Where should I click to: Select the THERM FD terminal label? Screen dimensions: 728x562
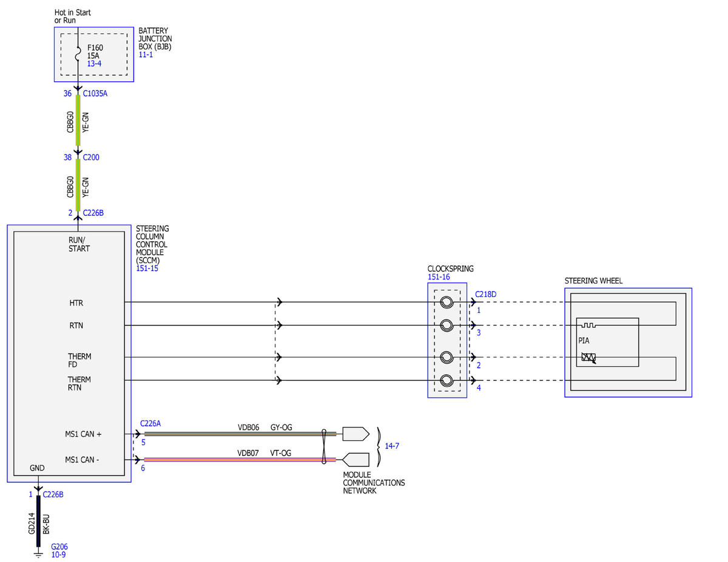(79, 361)
